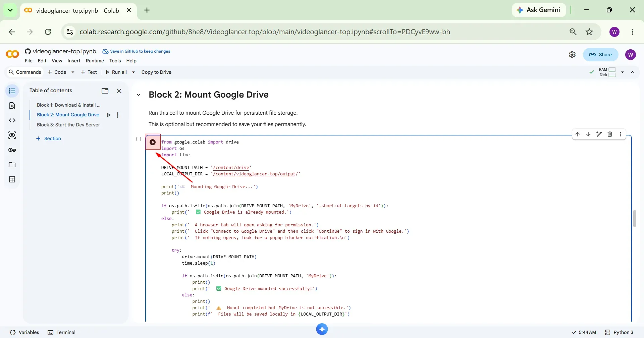Image resolution: width=644 pixels, height=338 pixels.
Task: Click the notebook vertical scrollbar thumb
Action: point(634,219)
